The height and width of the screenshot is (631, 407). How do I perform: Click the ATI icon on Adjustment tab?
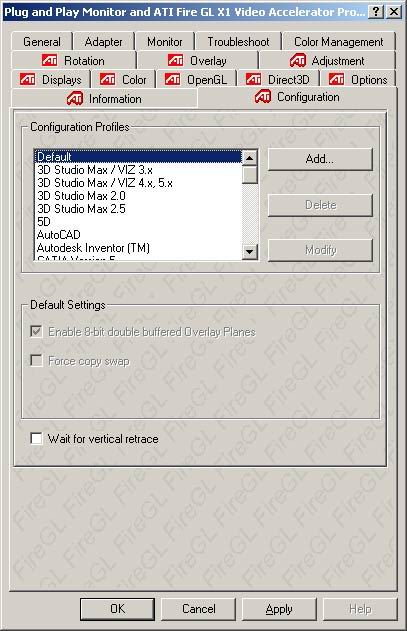click(x=298, y=61)
